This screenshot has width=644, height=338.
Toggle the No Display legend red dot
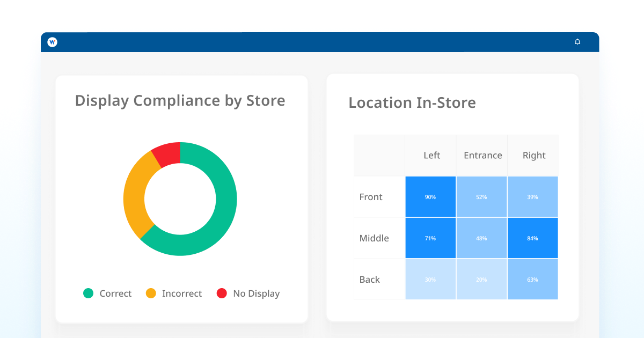(x=222, y=293)
